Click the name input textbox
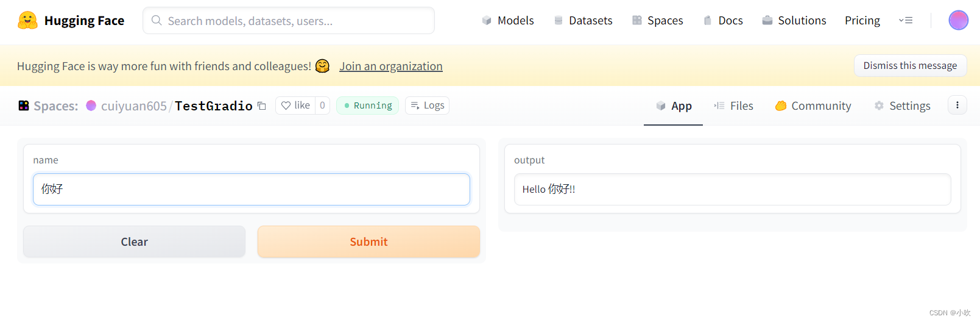Image resolution: width=980 pixels, height=322 pixels. [x=252, y=189]
